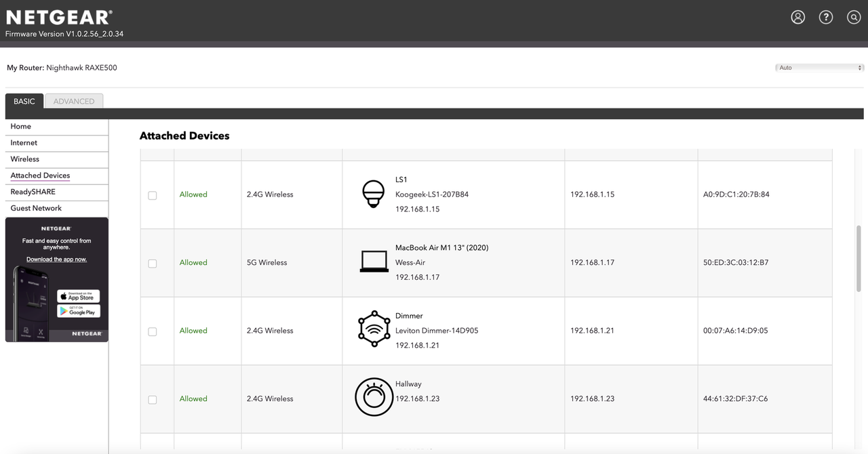Screen dimensions: 868x454
Task: Click the Hallway device name text
Action: (408, 384)
